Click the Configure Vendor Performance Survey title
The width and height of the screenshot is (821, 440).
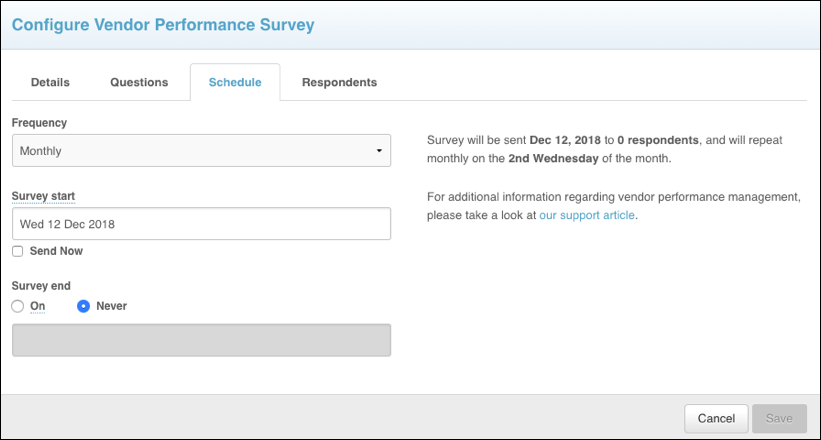point(162,24)
